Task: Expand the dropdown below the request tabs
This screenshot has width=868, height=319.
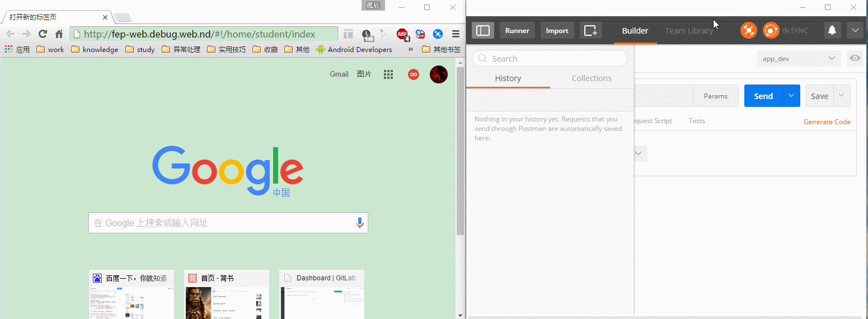Action: point(641,153)
